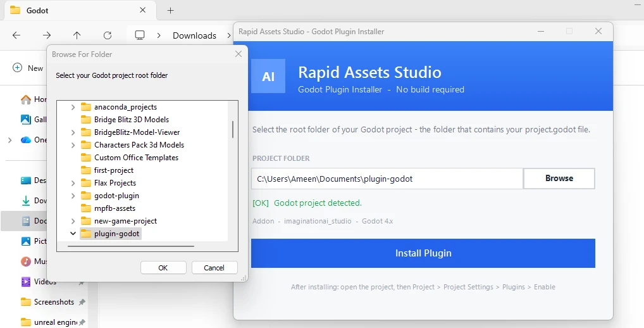Select Characters Pack 3d Models folder
Screen dimensions: 644x328
tap(133, 145)
